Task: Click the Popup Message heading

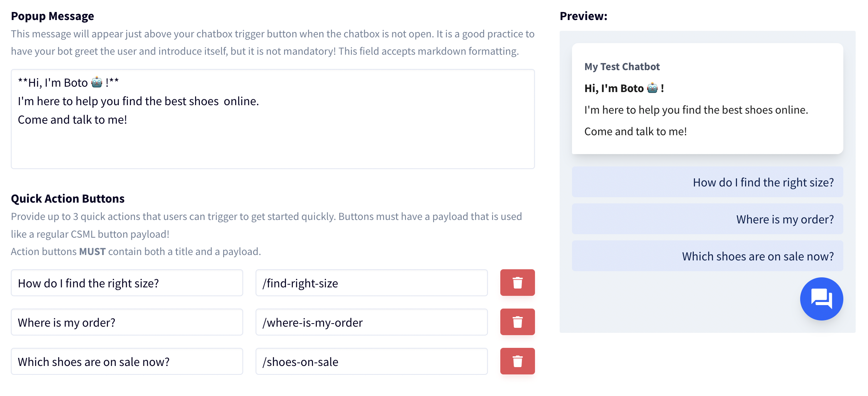Action: (x=52, y=16)
